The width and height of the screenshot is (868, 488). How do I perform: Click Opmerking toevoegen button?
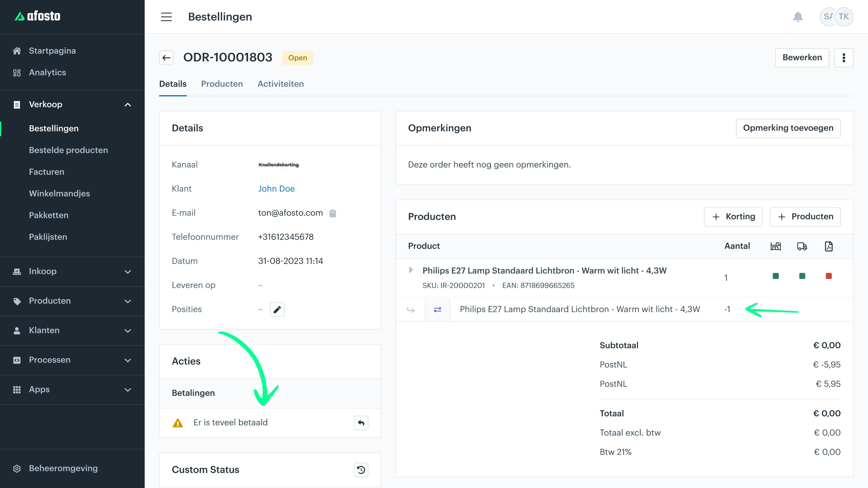[788, 128]
